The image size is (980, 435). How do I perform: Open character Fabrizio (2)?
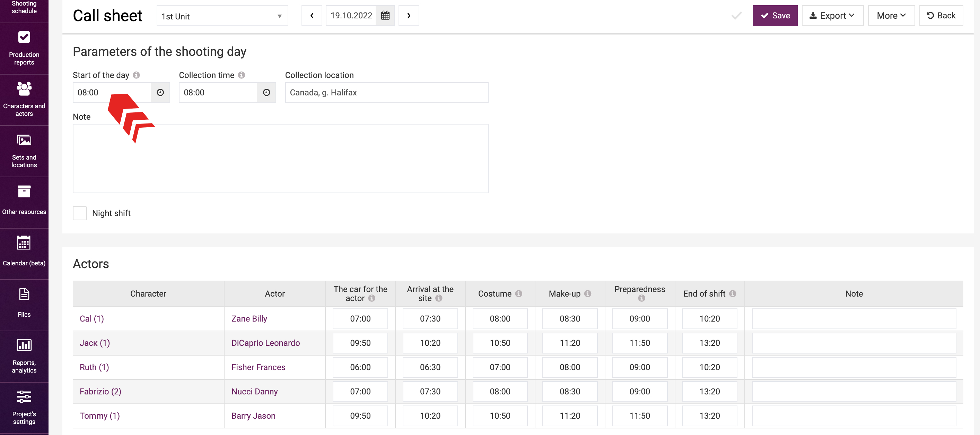(100, 392)
